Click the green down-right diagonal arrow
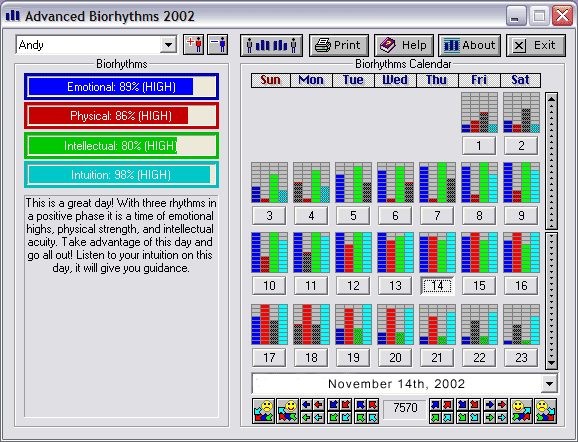The image size is (578, 442). click(463, 418)
